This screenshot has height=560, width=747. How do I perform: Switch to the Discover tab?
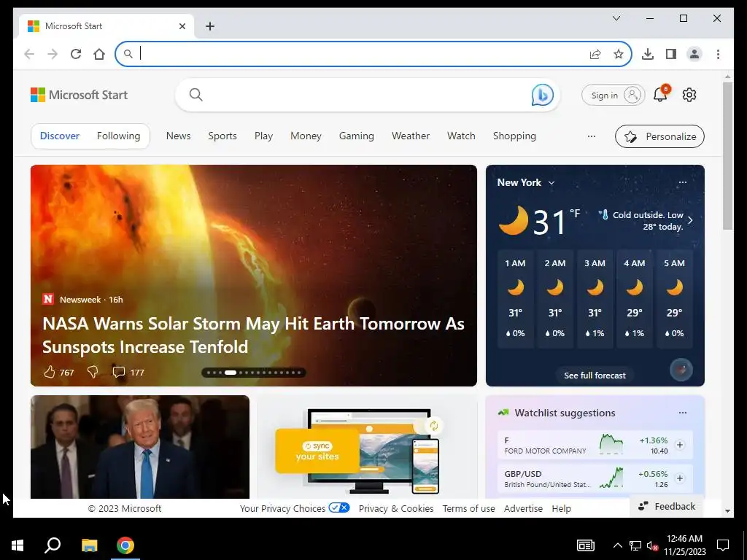[60, 136]
